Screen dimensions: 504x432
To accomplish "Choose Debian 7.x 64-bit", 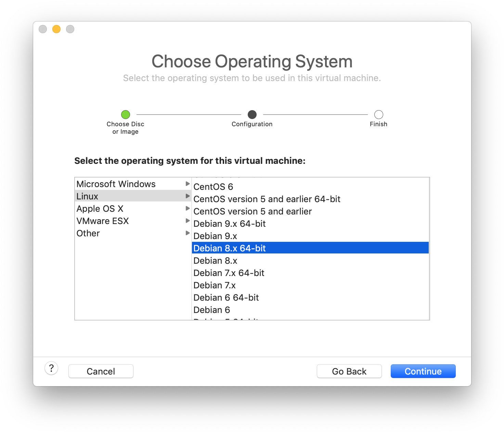I will (x=310, y=273).
